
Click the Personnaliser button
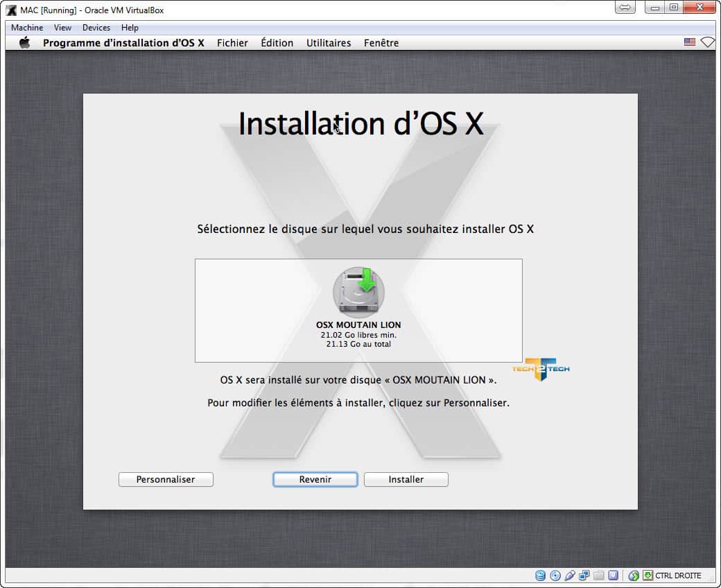click(166, 479)
